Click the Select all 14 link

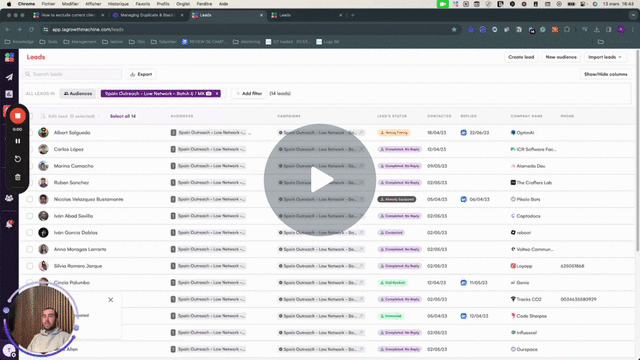coord(123,116)
